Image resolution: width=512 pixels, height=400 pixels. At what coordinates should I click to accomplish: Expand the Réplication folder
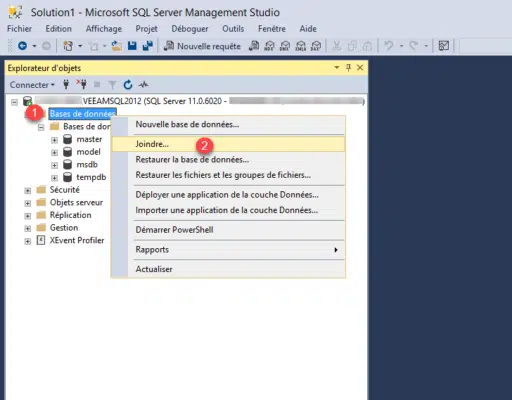28,216
